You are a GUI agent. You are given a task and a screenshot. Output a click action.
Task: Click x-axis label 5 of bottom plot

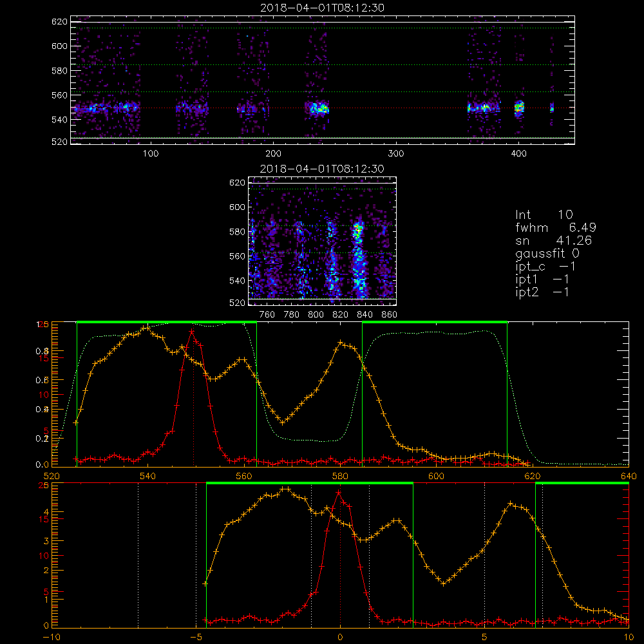click(485, 637)
